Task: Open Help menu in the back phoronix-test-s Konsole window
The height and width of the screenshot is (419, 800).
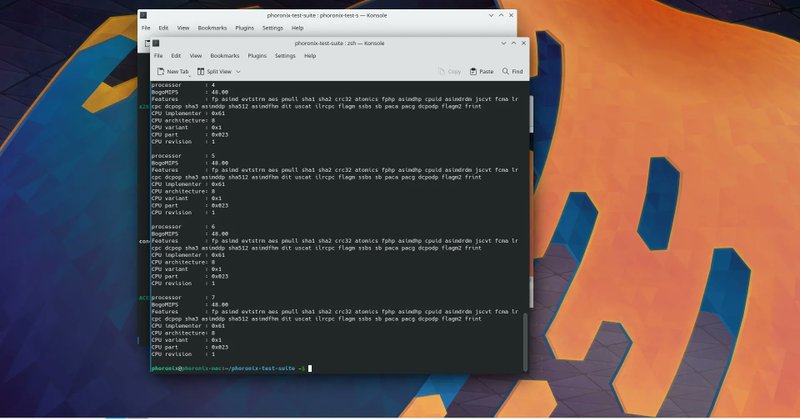Action: point(297,28)
